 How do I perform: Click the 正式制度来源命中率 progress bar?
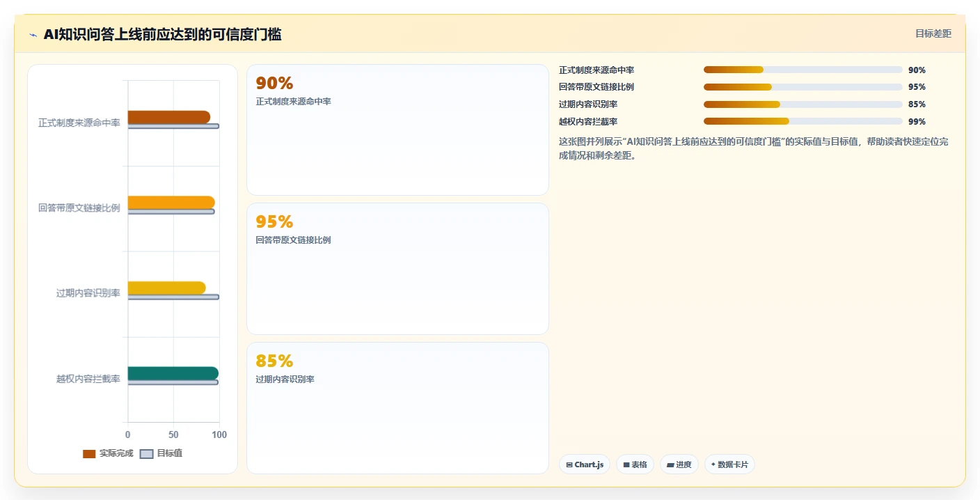[803, 70]
